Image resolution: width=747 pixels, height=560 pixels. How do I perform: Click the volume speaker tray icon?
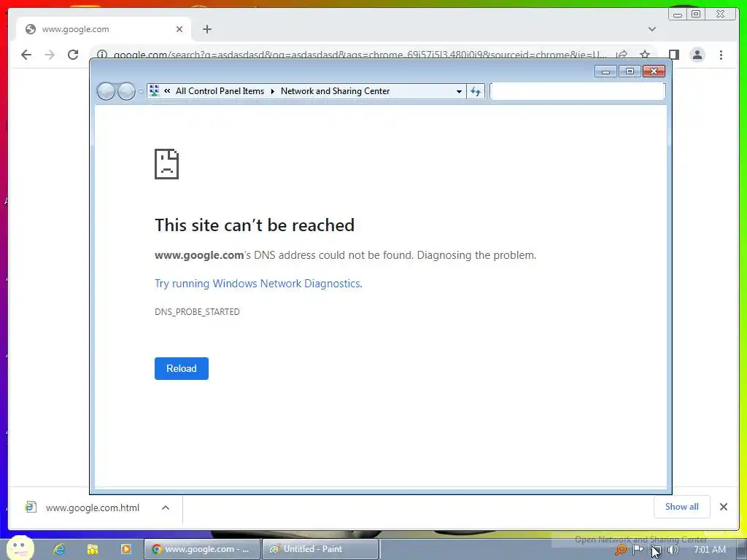coord(673,550)
